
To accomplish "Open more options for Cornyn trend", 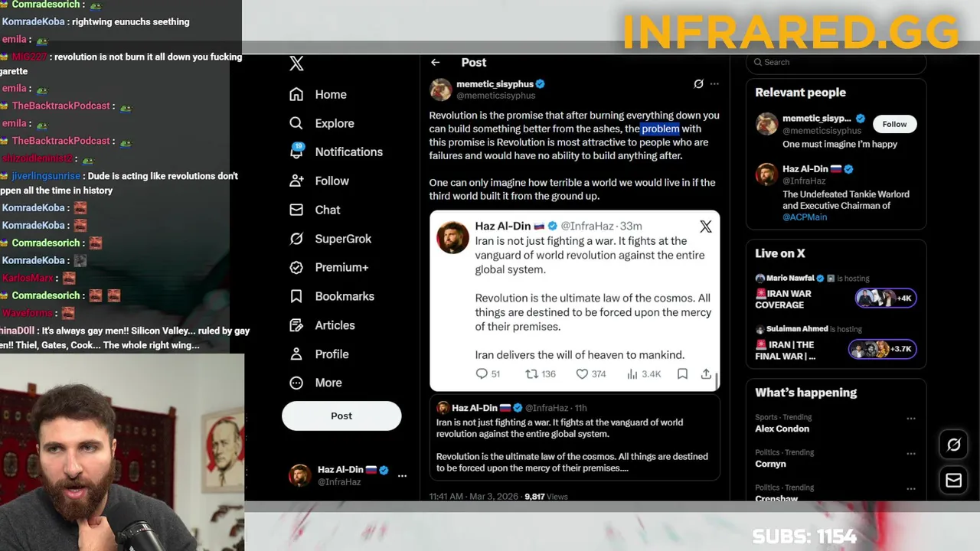I will [910, 454].
